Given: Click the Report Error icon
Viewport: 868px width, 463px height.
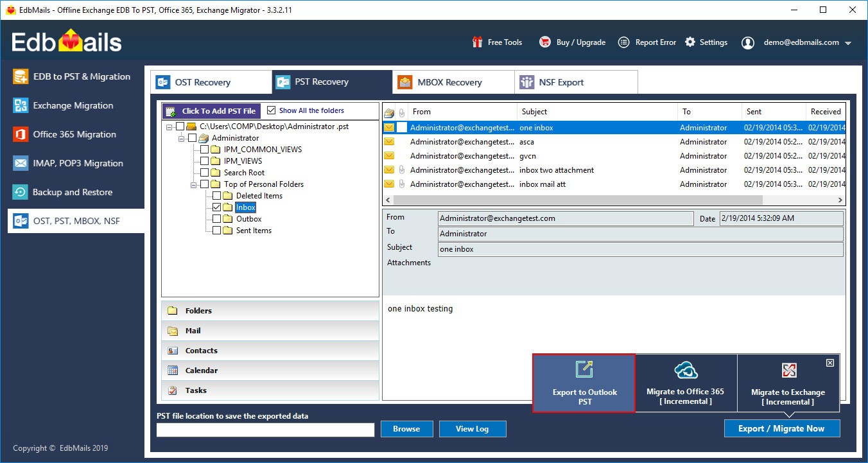Looking at the screenshot, I should click(x=623, y=42).
